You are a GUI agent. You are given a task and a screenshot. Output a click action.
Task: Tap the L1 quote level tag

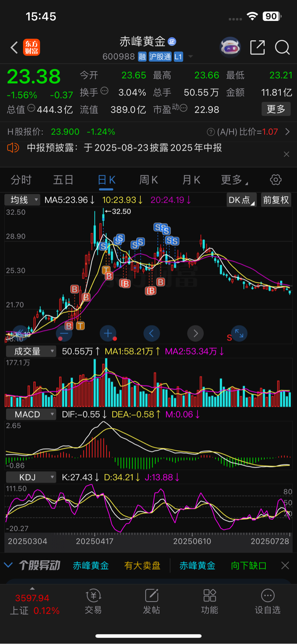click(178, 57)
